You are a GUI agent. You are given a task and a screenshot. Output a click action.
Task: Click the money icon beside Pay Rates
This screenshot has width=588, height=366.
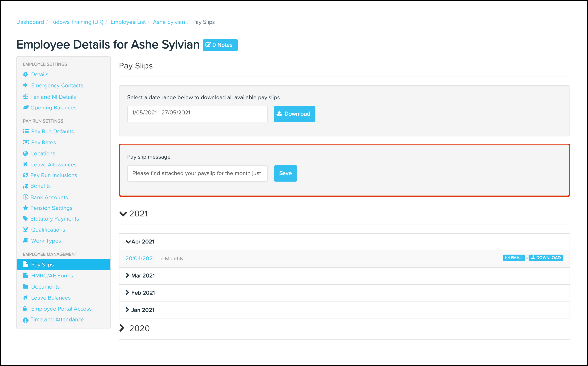pyautogui.click(x=26, y=142)
